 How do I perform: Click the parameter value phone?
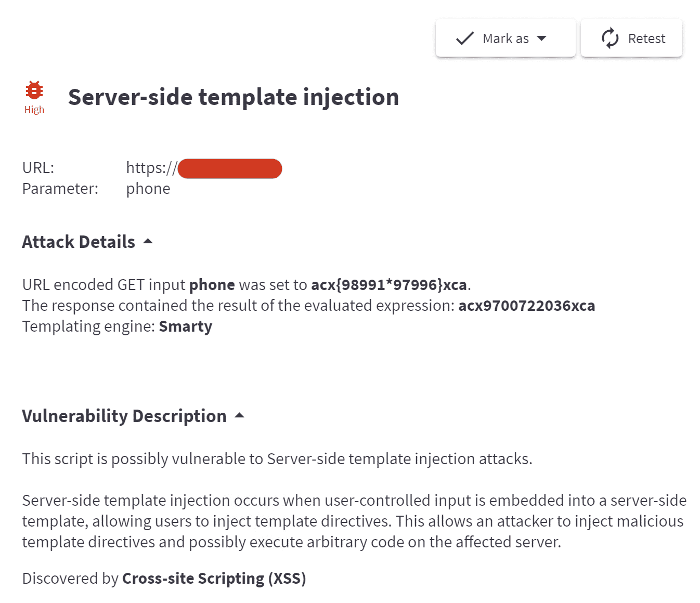148,189
